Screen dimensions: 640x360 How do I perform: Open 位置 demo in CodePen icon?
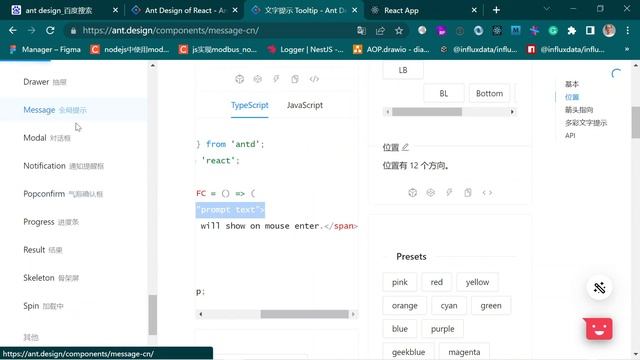click(431, 193)
